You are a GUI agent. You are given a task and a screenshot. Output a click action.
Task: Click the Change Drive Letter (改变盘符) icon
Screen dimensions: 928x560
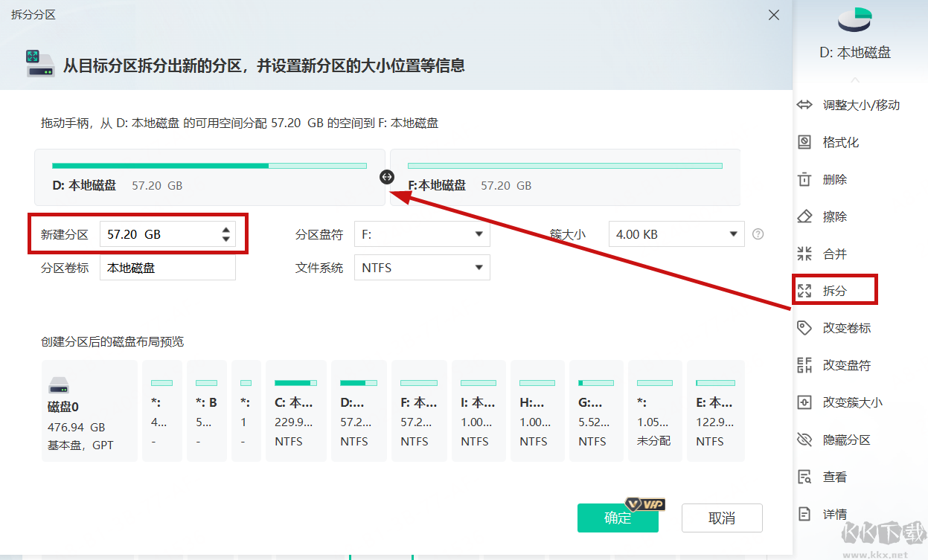pyautogui.click(x=804, y=365)
